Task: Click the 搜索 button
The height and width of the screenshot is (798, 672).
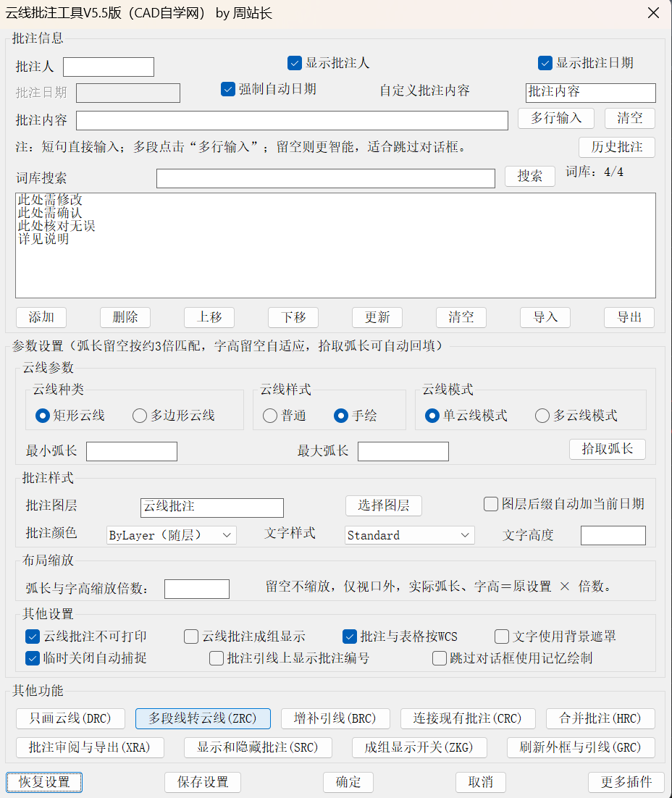Action: pos(529,176)
